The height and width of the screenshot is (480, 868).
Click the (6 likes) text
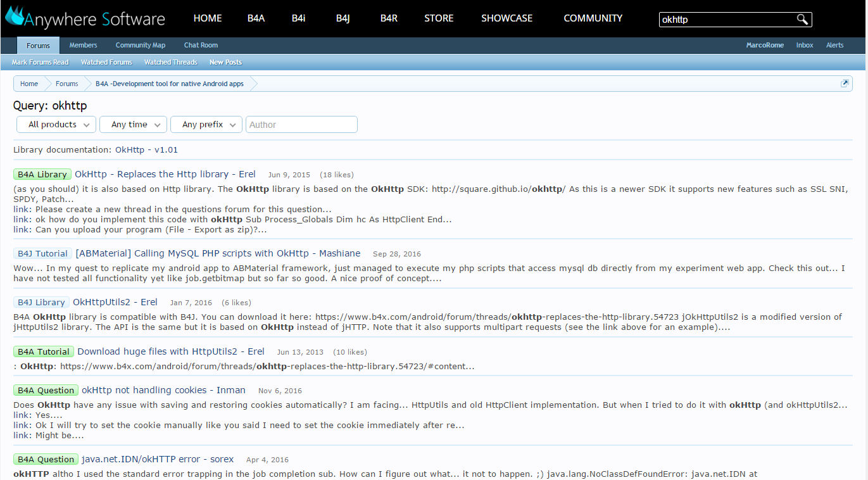236,303
